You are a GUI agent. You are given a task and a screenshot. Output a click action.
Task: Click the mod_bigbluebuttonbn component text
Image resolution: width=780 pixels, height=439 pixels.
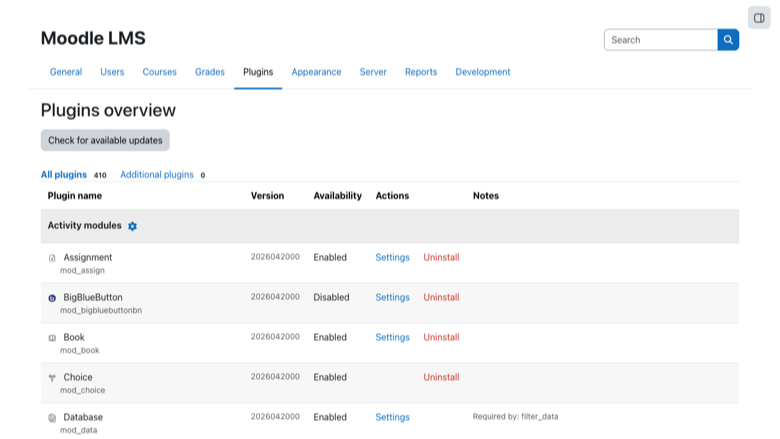point(101,310)
